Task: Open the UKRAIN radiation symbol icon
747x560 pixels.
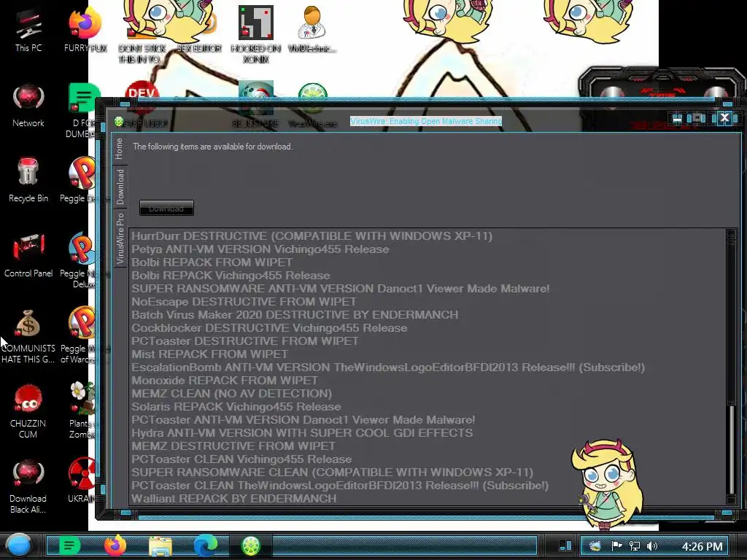Action: [82, 481]
